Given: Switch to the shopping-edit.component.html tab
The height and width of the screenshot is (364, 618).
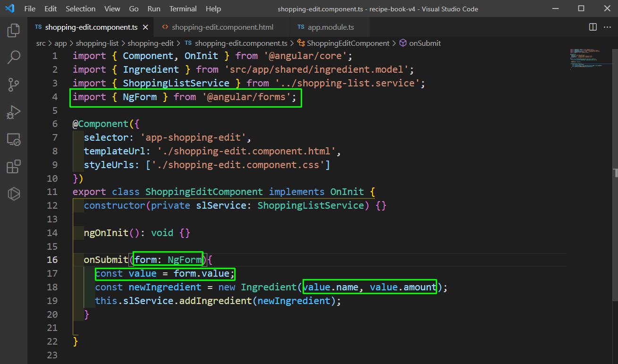Looking at the screenshot, I should 223,27.
